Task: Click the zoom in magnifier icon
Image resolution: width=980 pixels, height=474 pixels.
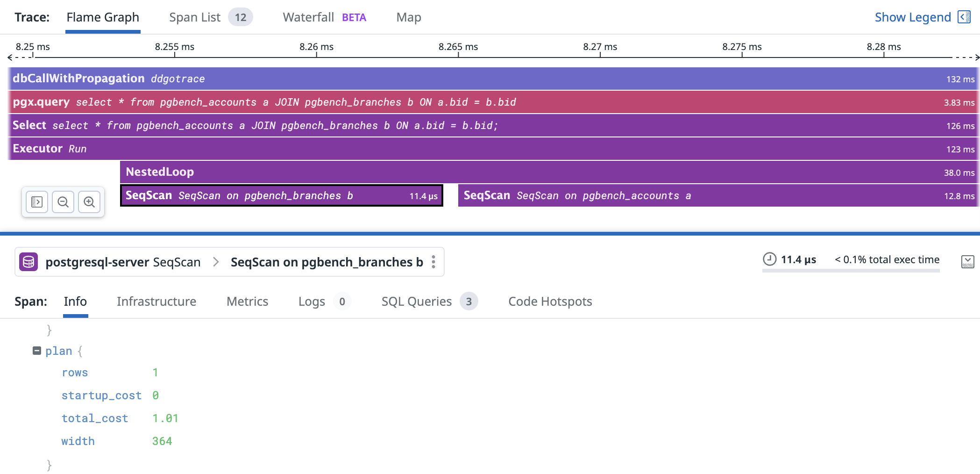Action: coord(89,202)
